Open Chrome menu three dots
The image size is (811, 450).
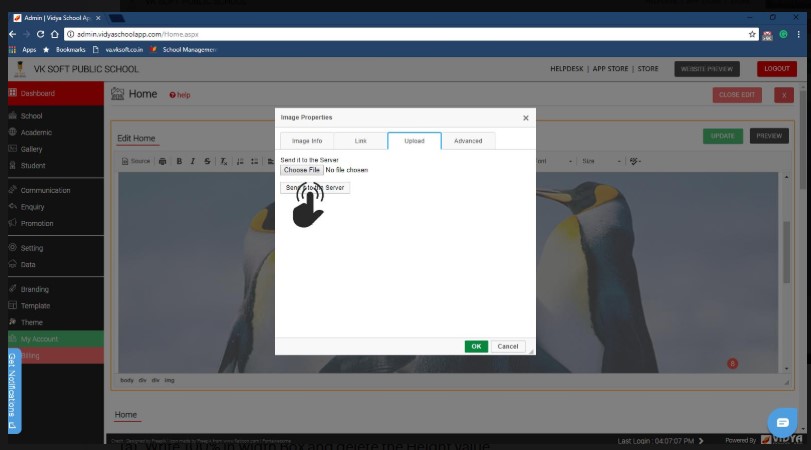(x=799, y=34)
